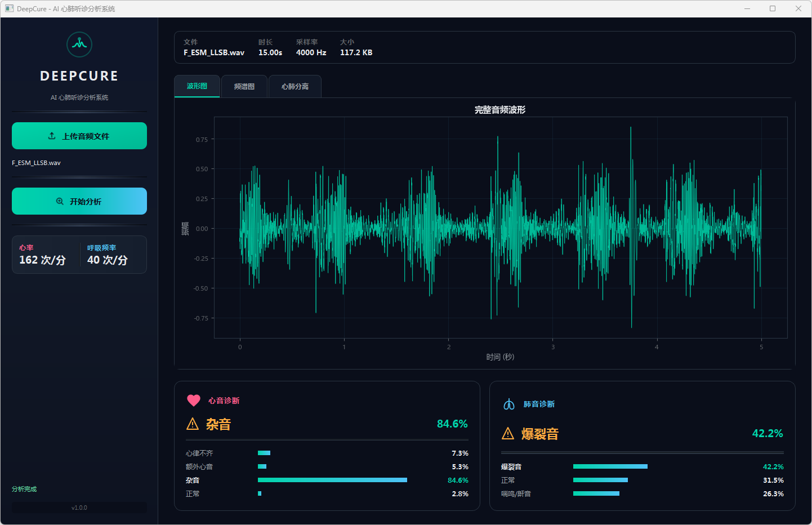Click the app icon in the title bar
This screenshot has height=525, width=812.
(9, 8)
